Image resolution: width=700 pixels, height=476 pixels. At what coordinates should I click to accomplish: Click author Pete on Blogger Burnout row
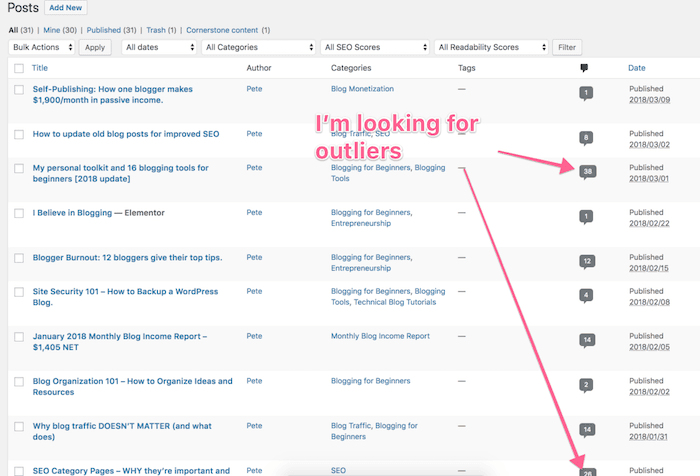(254, 257)
